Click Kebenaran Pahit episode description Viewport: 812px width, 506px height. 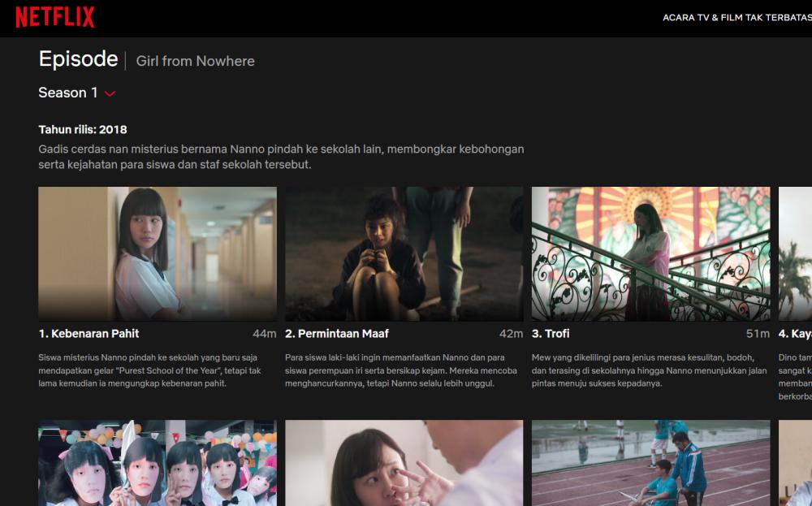(x=150, y=370)
